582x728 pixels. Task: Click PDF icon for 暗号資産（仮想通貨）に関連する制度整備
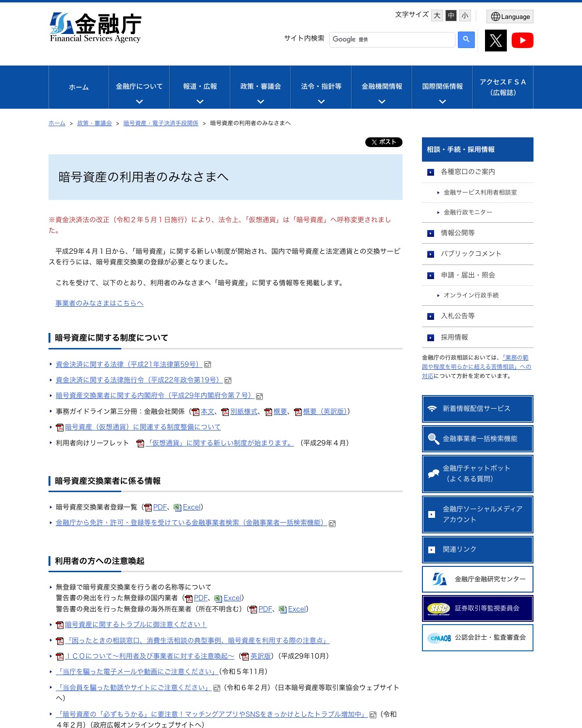(x=60, y=428)
